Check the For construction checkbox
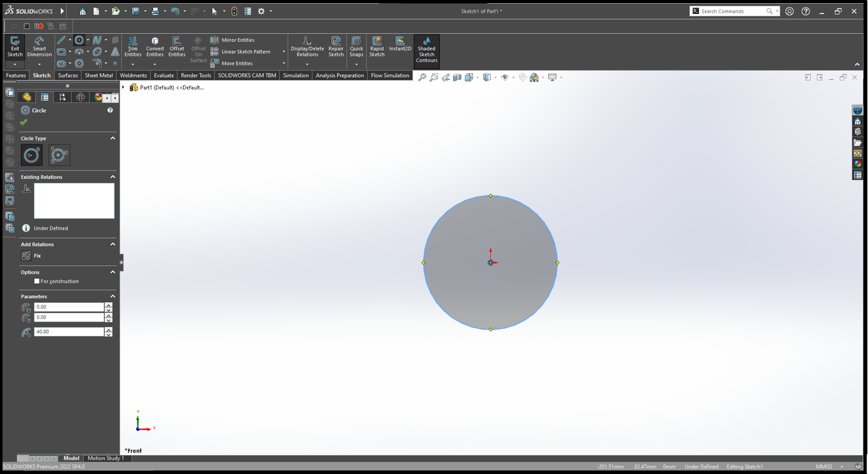The height and width of the screenshot is (474, 868). point(37,281)
